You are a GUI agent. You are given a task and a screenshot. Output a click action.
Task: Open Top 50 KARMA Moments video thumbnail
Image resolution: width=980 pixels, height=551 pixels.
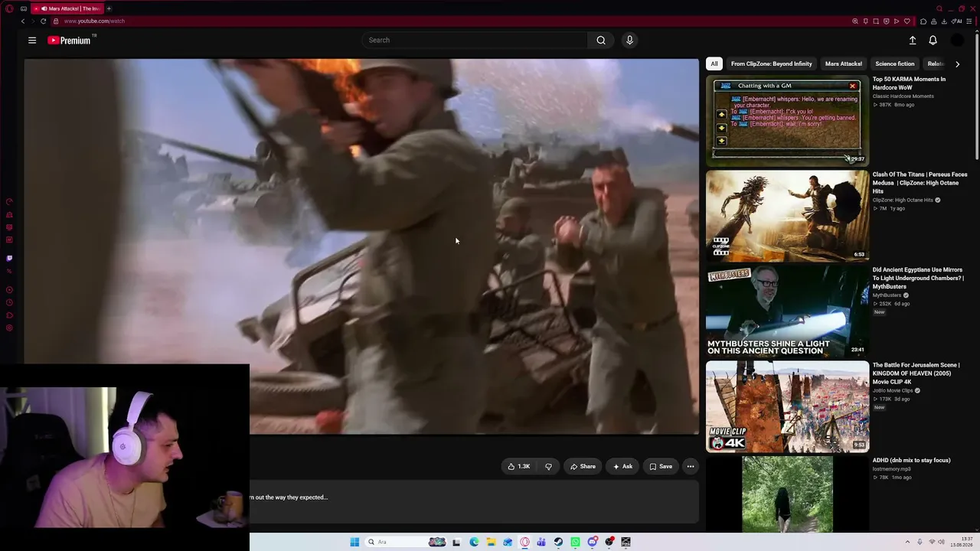[x=787, y=121]
